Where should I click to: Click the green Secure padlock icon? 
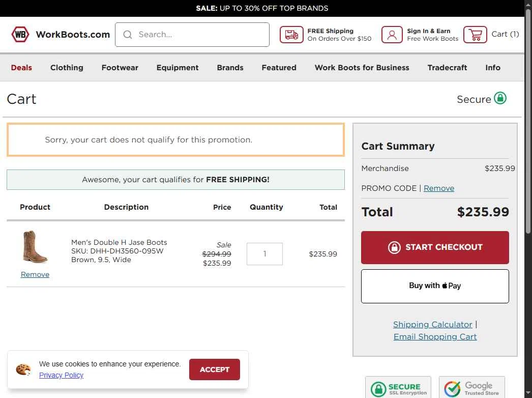point(500,98)
